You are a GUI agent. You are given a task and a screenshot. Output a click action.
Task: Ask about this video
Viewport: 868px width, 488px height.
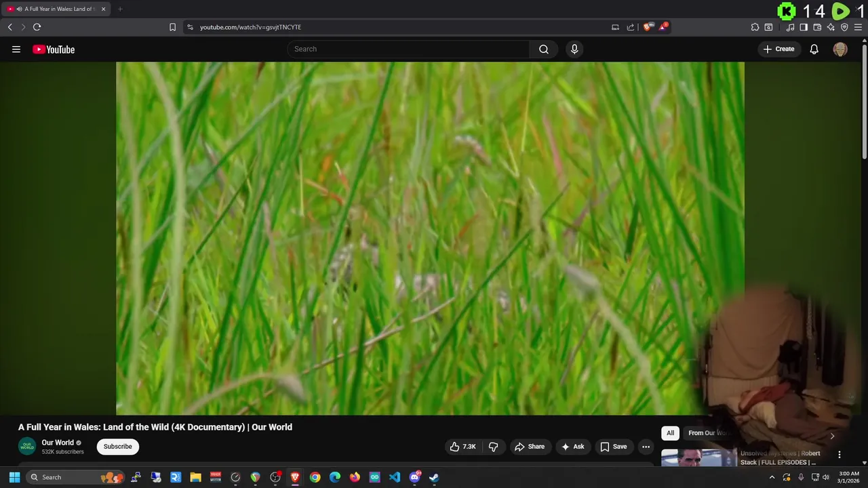(572, 447)
